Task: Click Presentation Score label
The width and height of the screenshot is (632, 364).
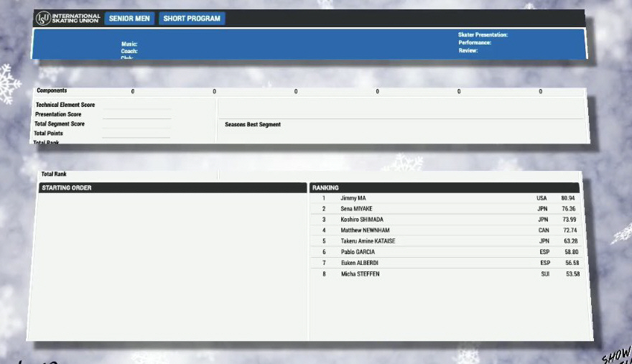Action: (x=58, y=114)
